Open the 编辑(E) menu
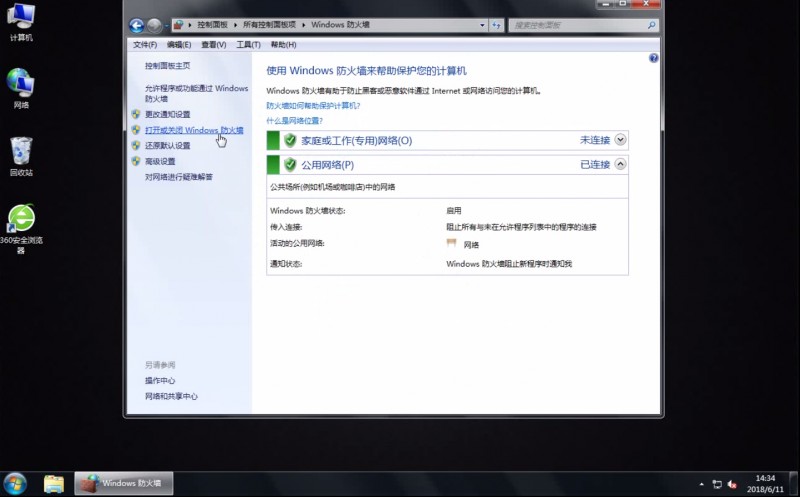800x497 pixels. point(179,45)
